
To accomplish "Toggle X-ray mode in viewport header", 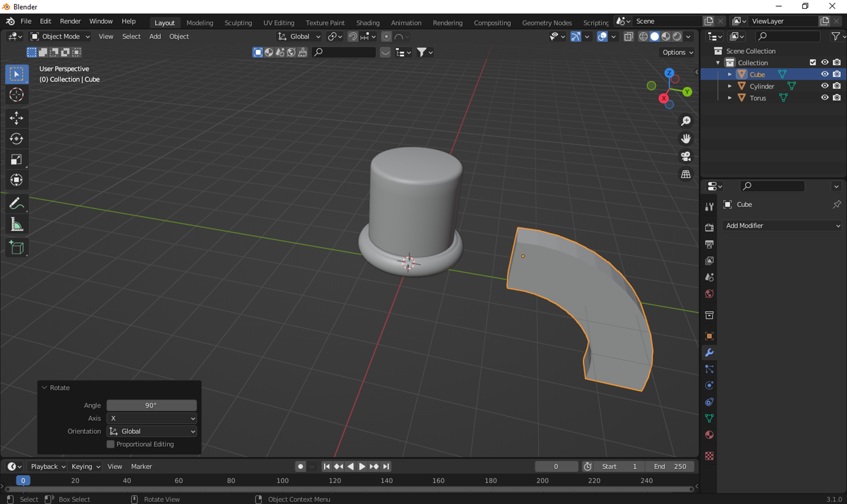I will pyautogui.click(x=628, y=37).
